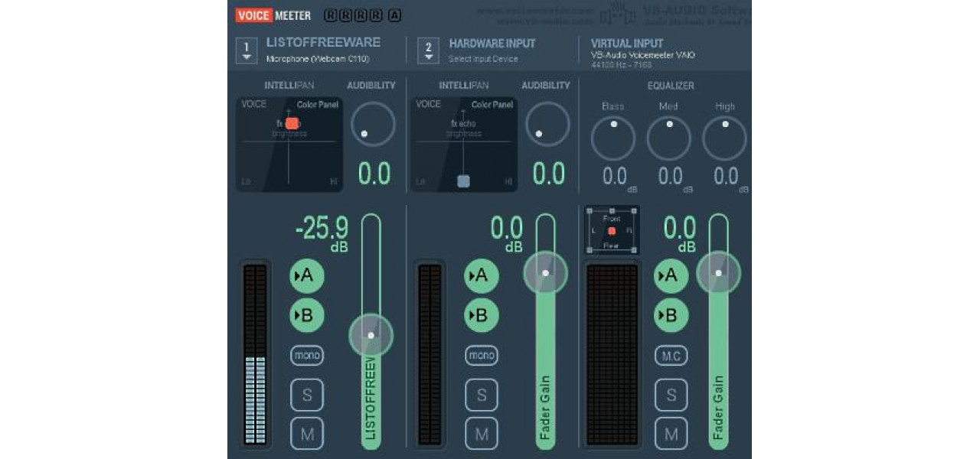This screenshot has height=459, width=980.
Task: Toggle bus B on virtual input
Action: coord(671,314)
